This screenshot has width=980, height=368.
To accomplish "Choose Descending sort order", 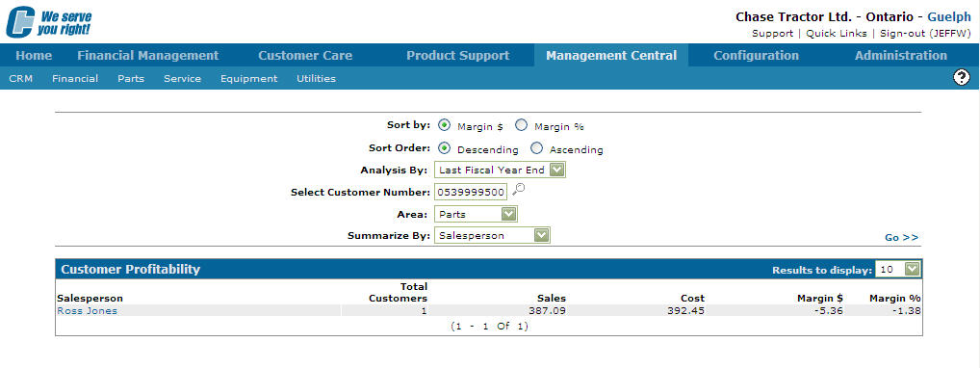I will [x=444, y=149].
